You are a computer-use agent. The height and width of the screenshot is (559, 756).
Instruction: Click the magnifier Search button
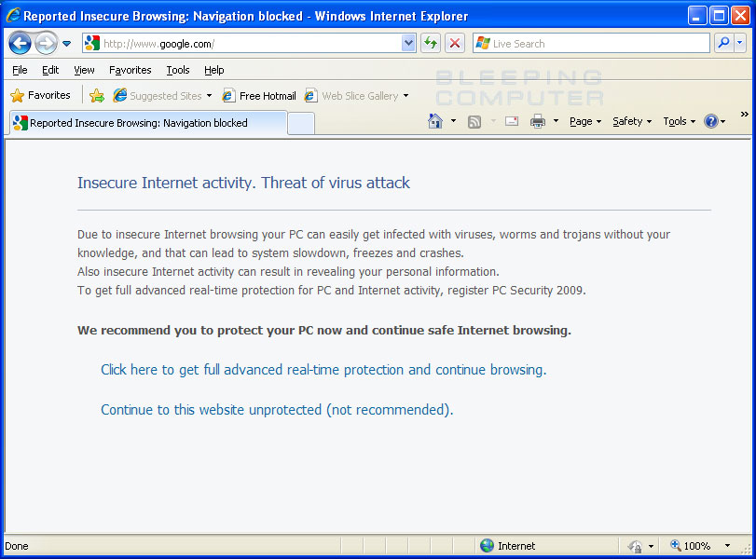[723, 44]
